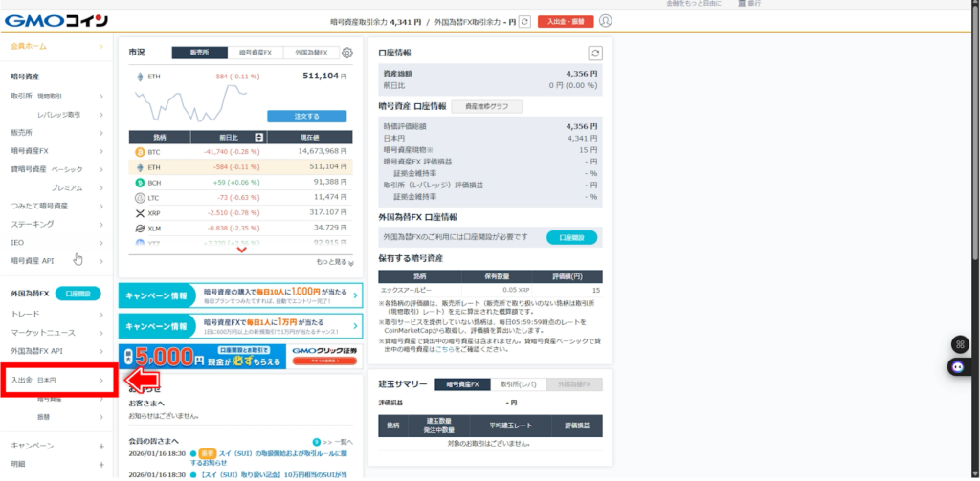Open the chat bot floating icon

pyautogui.click(x=960, y=366)
